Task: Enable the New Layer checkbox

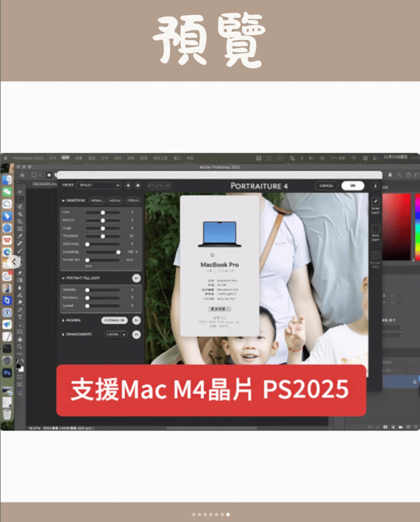Action: click(x=375, y=228)
